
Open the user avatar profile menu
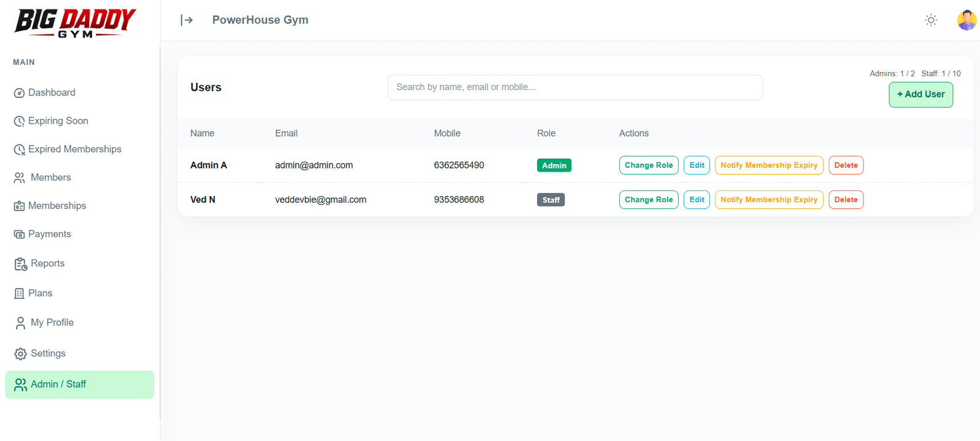click(x=967, y=20)
